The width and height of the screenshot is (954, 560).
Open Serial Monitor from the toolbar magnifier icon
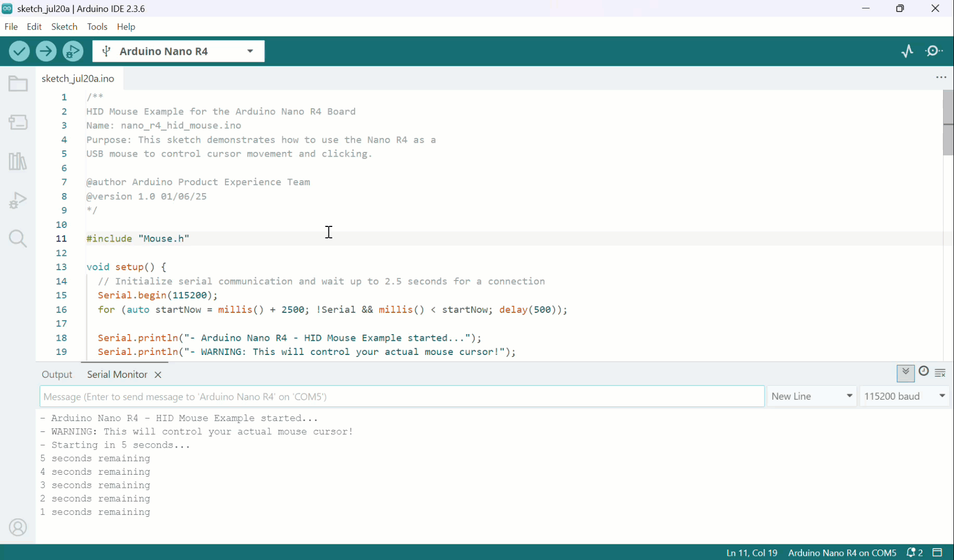[x=934, y=51]
